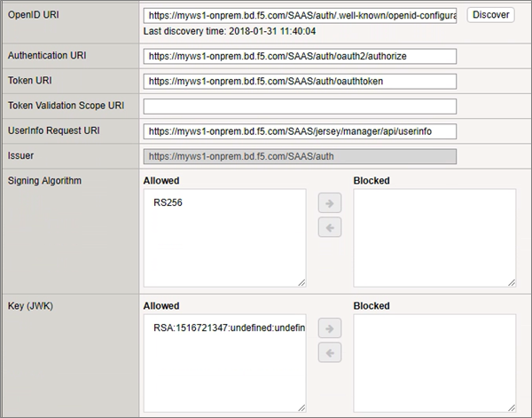
Task: Click resize handle of Key Blocked box
Action: tap(512, 409)
